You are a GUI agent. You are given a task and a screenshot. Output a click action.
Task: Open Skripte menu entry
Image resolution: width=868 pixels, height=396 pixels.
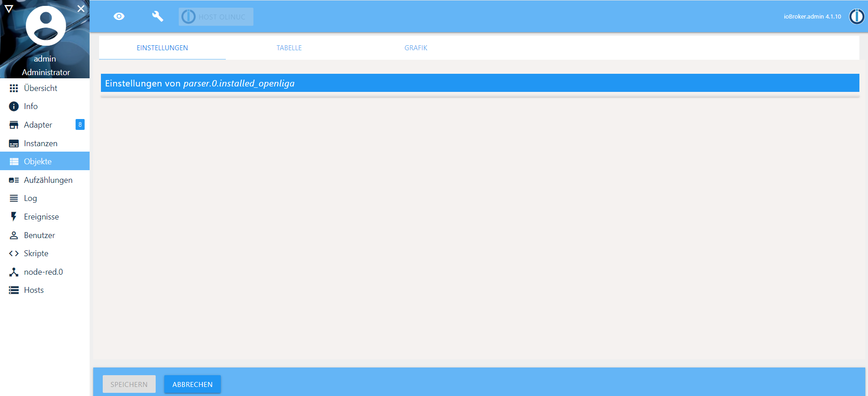pos(45,253)
